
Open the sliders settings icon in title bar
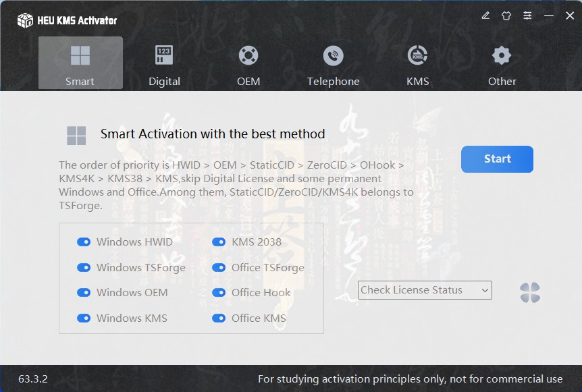pyautogui.click(x=527, y=16)
